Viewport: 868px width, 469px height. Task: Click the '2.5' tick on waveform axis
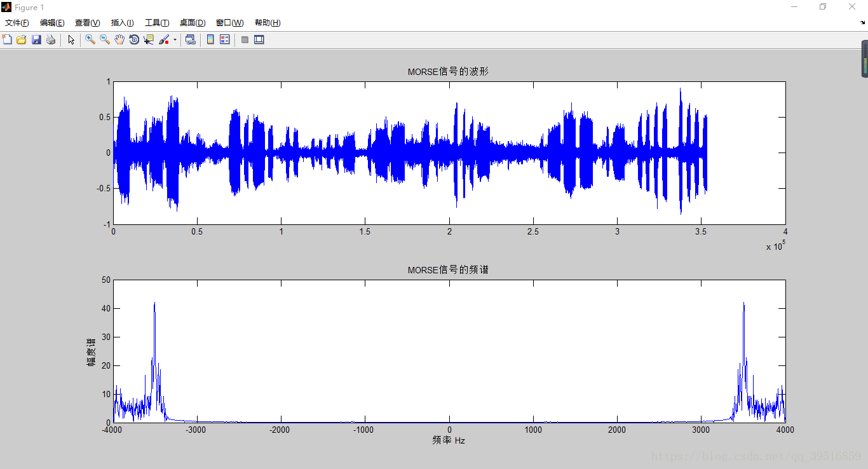533,232
